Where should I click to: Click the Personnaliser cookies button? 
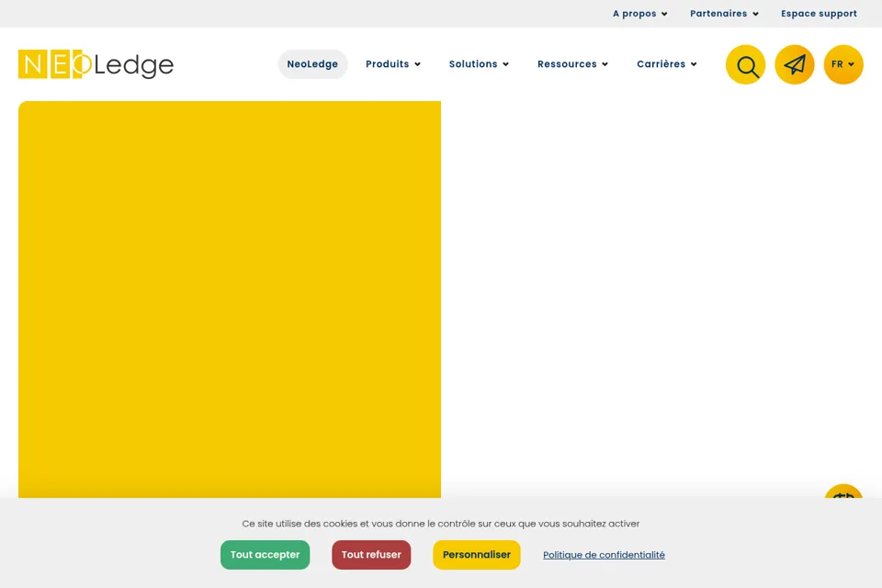(477, 555)
